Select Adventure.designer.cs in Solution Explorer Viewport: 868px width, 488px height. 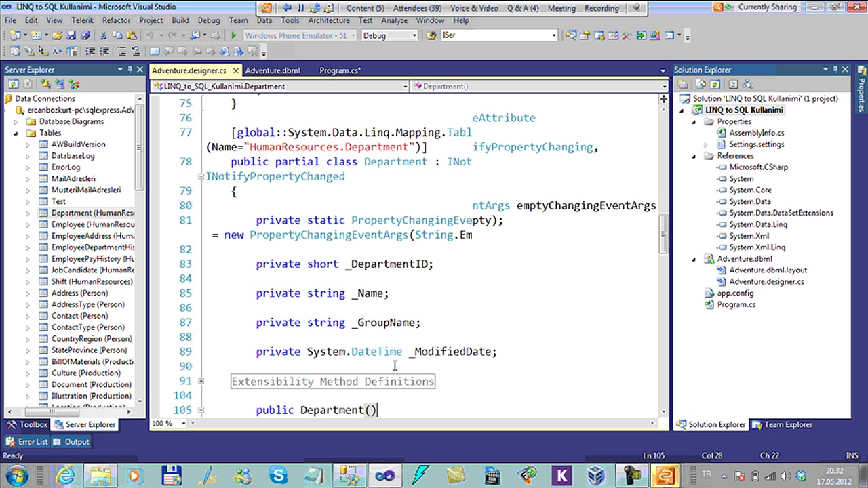(x=766, y=281)
